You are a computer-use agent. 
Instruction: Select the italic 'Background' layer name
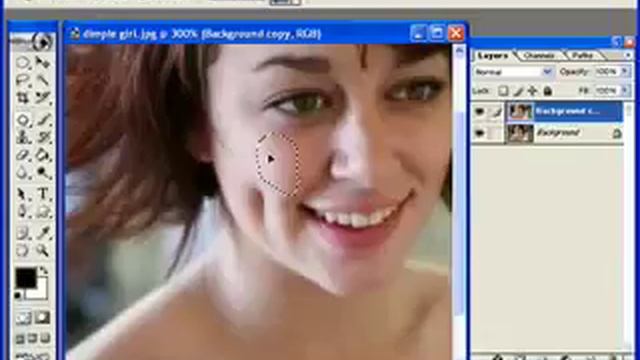point(558,133)
